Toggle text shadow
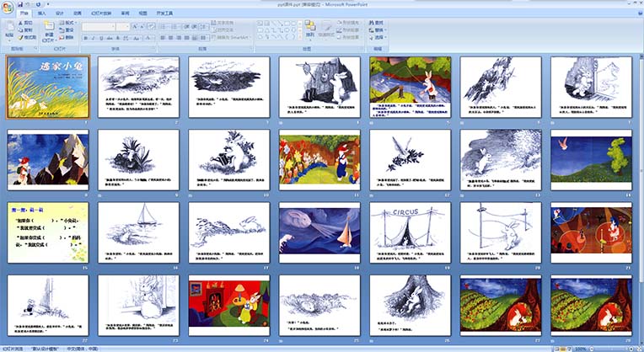This screenshot has width=644, height=352. (118, 38)
